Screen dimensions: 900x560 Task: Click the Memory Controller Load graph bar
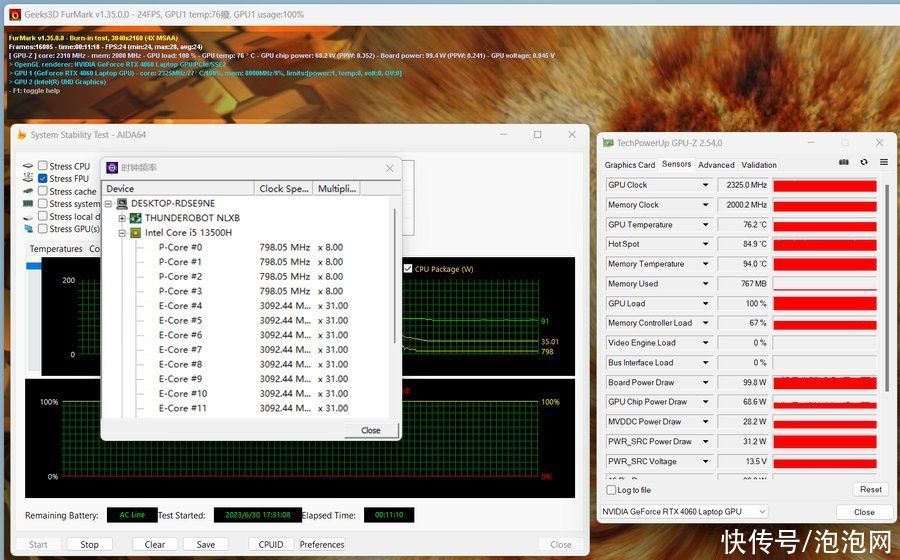click(x=825, y=323)
